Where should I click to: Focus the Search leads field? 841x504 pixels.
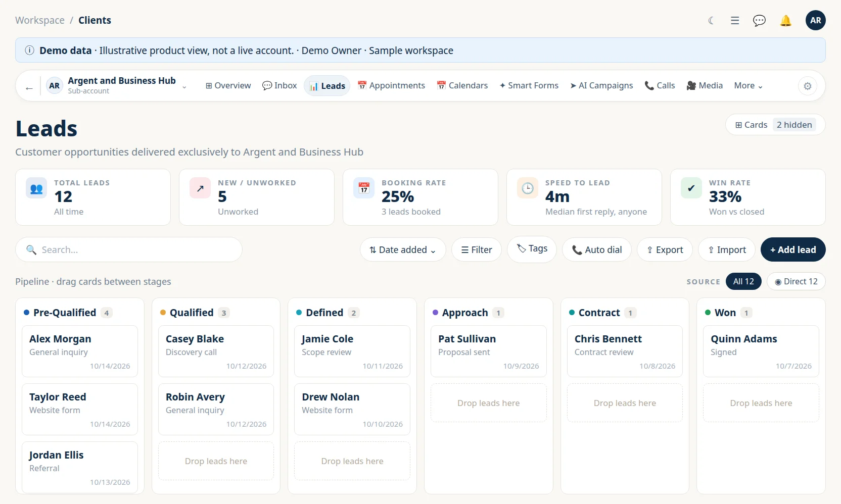[x=129, y=249]
